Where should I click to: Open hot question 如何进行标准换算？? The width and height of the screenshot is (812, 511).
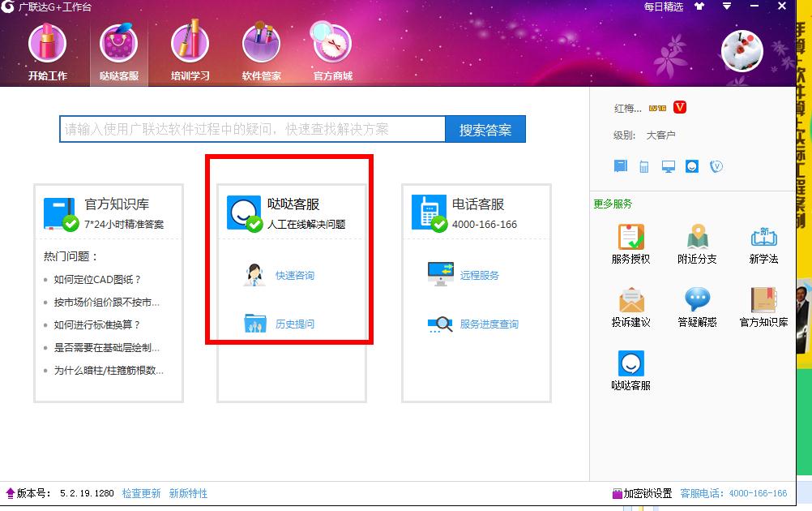(96, 325)
